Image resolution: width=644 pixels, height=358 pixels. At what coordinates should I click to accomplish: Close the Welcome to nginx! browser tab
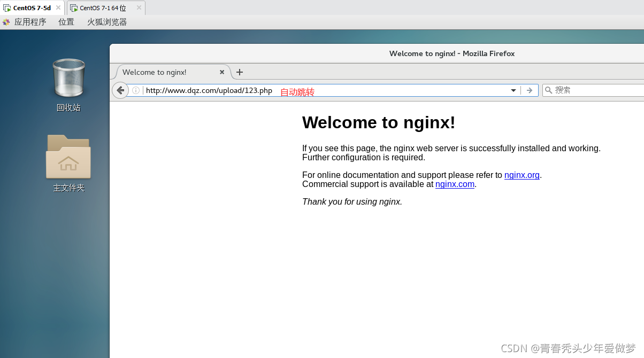click(223, 72)
